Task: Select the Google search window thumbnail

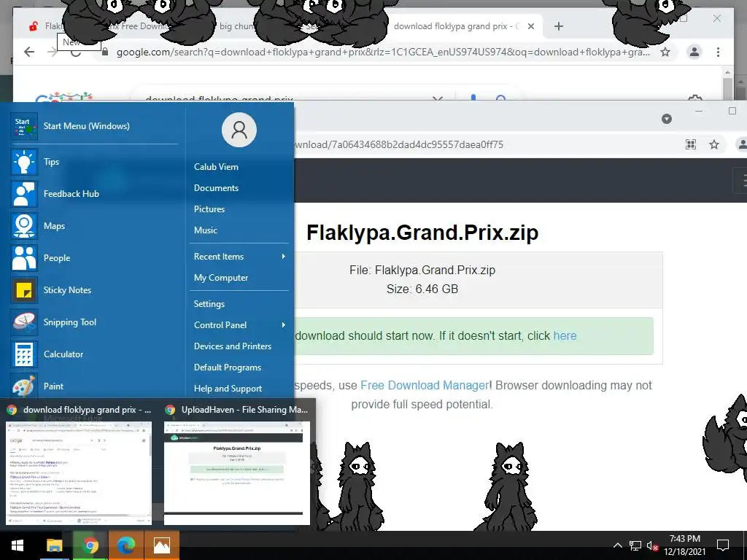Action: (79, 472)
